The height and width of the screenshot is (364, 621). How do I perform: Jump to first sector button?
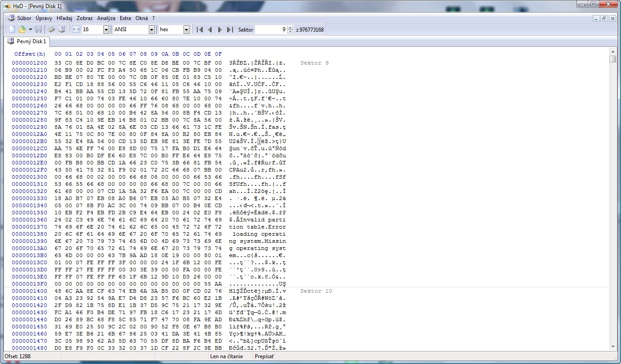(200, 29)
